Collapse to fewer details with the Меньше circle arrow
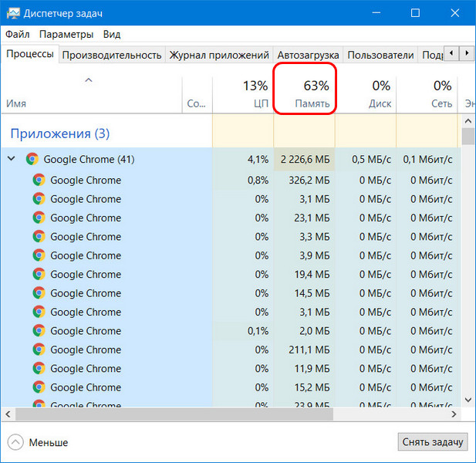This screenshot has width=476, height=463. point(15,442)
